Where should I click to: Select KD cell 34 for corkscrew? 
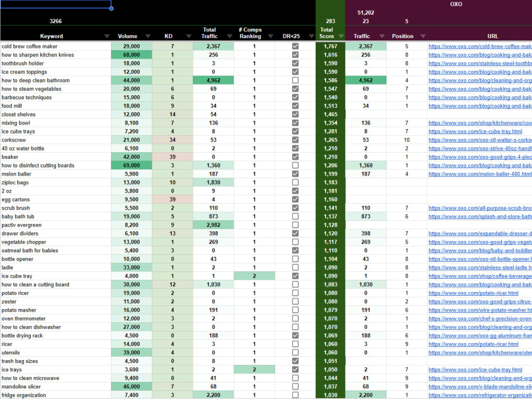pos(172,140)
